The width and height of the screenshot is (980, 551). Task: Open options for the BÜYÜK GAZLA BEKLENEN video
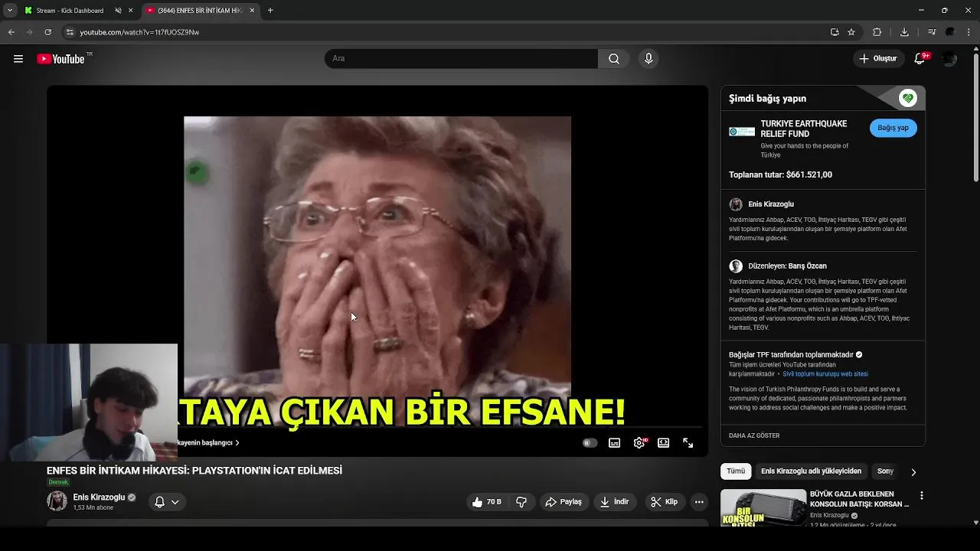(x=921, y=496)
